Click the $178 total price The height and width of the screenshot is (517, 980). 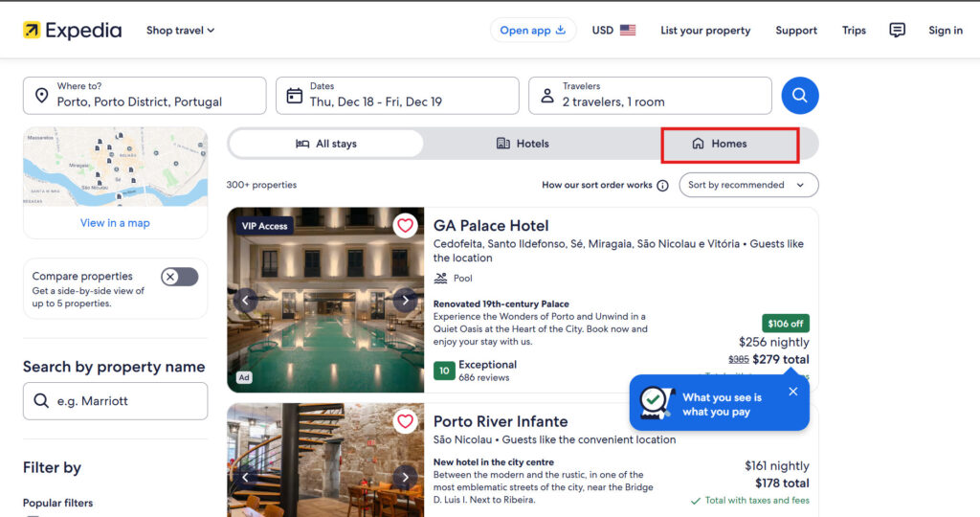point(782,483)
